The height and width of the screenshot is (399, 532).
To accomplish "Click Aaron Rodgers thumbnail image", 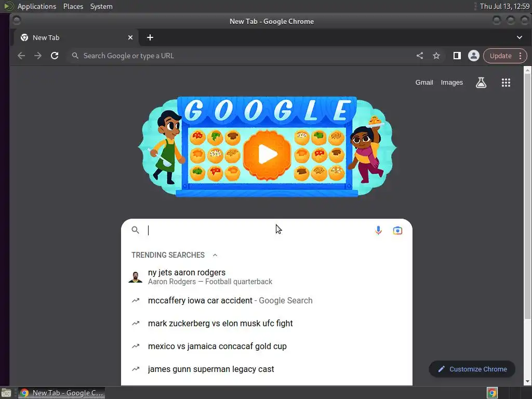I will [x=136, y=277].
